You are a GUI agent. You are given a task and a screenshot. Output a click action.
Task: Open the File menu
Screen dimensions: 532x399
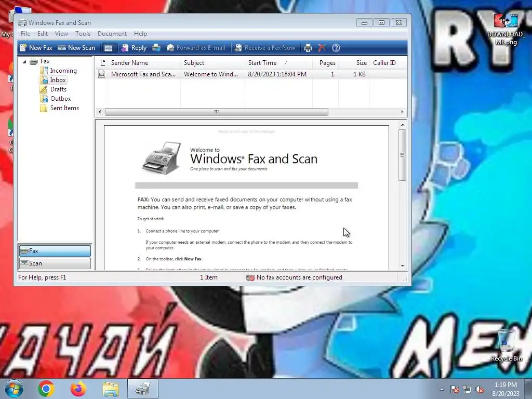pyautogui.click(x=25, y=34)
